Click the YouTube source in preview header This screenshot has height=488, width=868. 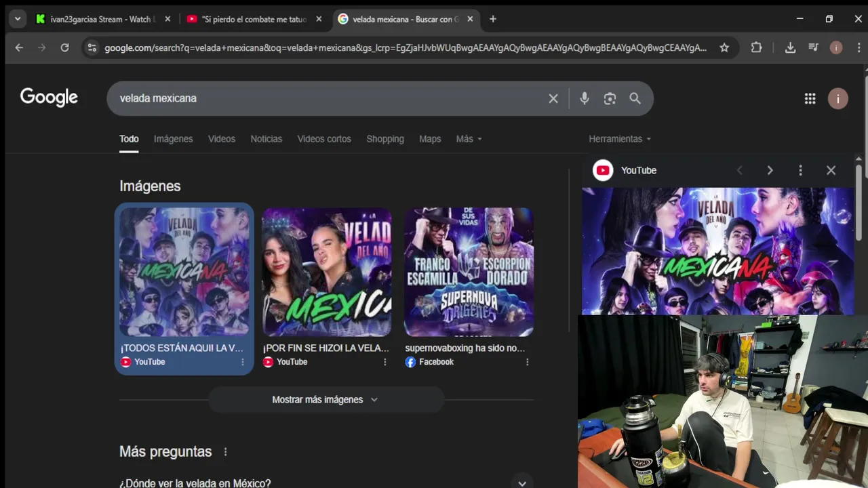point(625,171)
